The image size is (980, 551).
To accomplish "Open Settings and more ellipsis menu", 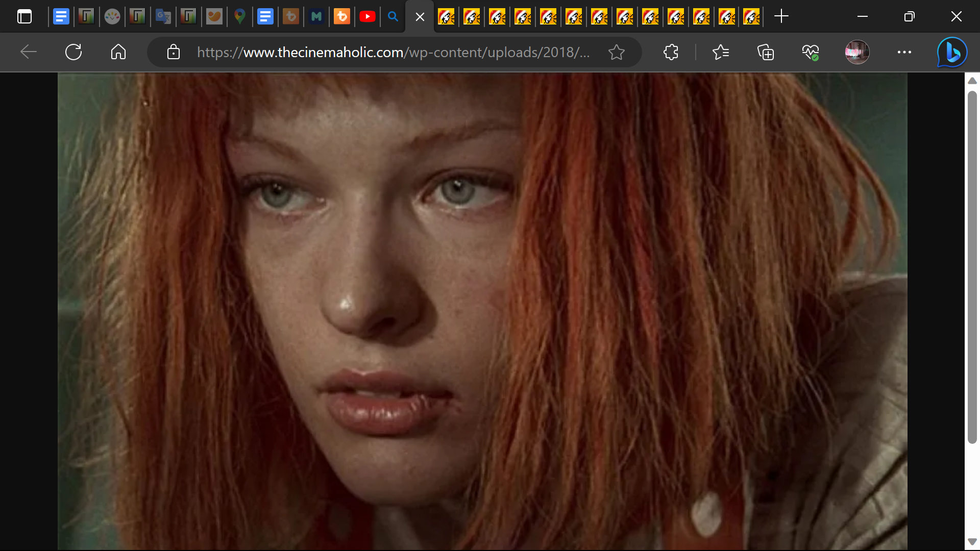I will pos(904,52).
